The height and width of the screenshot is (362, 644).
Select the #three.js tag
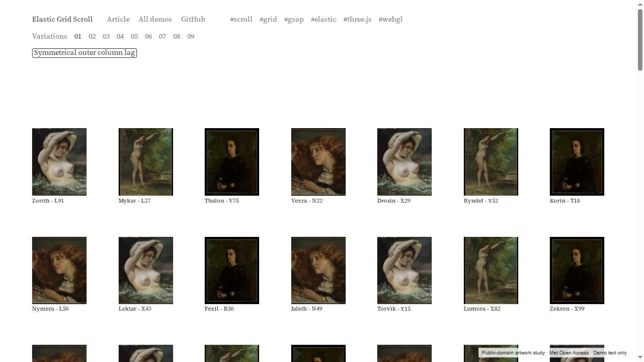[357, 19]
